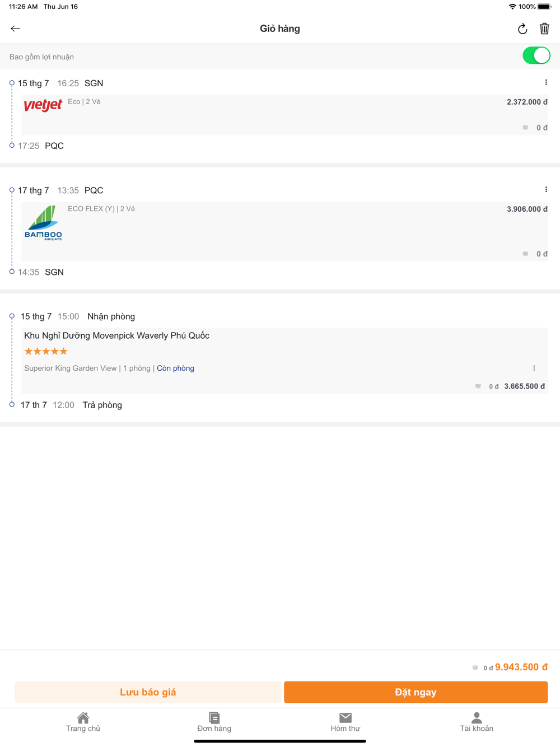The image size is (560, 747).
Task: Open more options for SGN–PQC flight
Action: pos(546,83)
